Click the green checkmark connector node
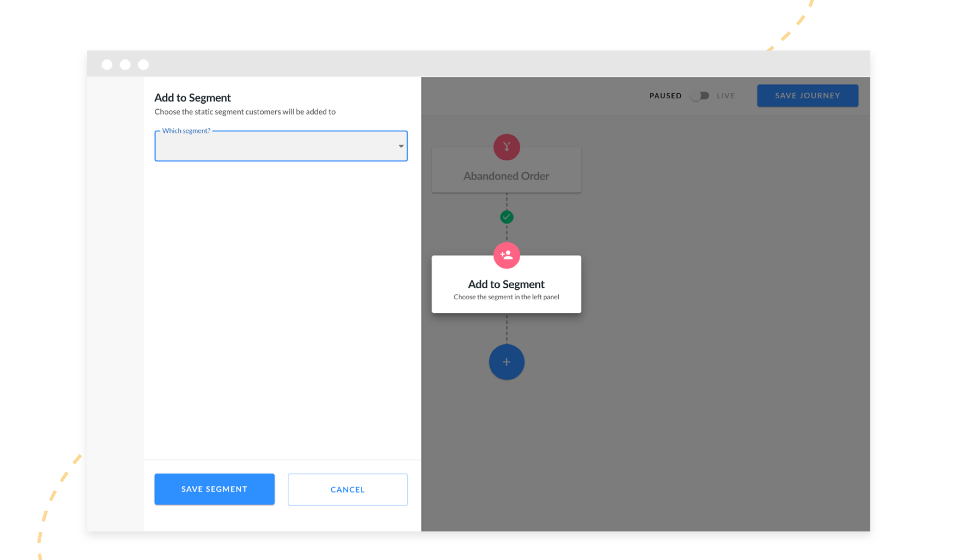The width and height of the screenshot is (956, 560). point(507,217)
